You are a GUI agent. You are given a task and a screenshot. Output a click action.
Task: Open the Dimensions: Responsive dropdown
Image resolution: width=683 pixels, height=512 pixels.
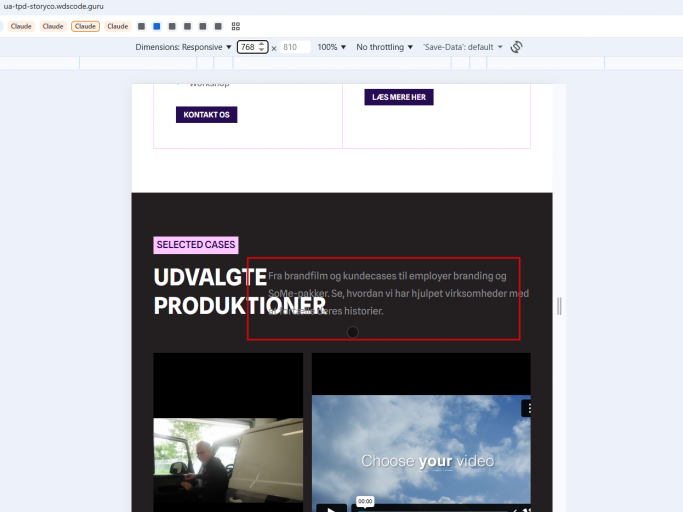pyautogui.click(x=183, y=47)
